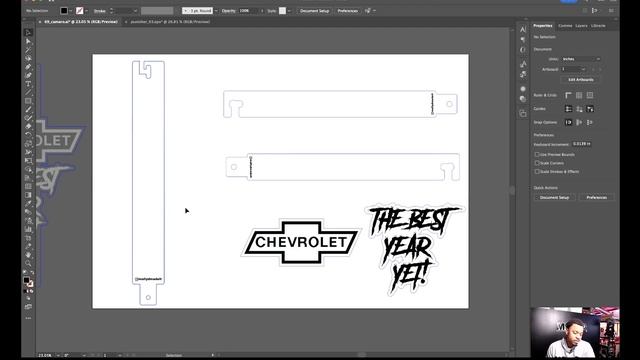Click Document Setup under Quick Actions

point(554,197)
